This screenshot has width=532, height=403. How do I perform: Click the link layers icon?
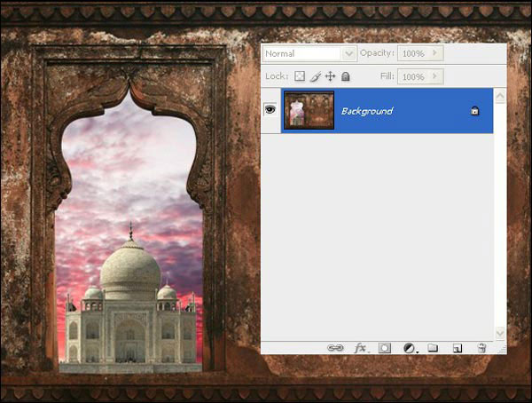point(336,348)
